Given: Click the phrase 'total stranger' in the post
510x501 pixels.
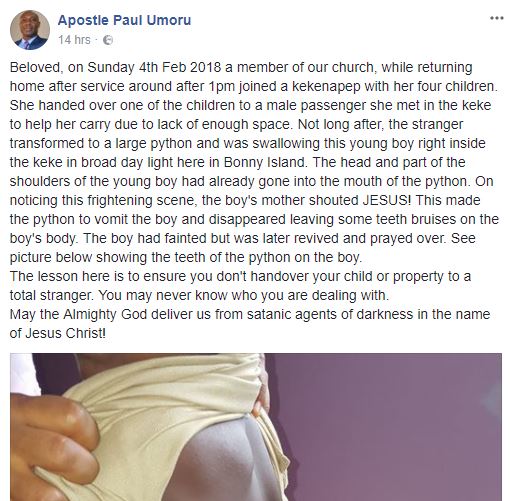Looking at the screenshot, I should click(52, 295).
